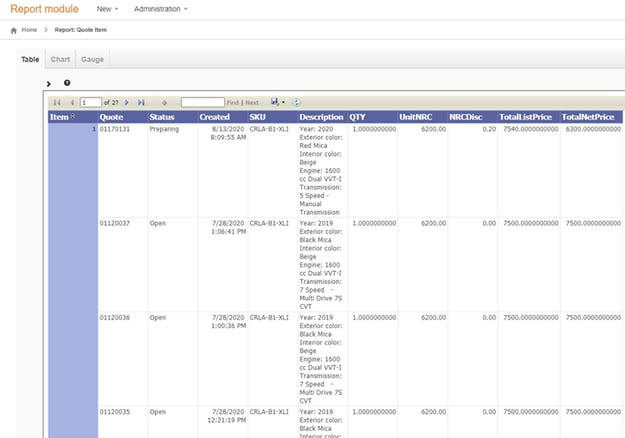Click the back-to-parent-report icon

coord(164,103)
